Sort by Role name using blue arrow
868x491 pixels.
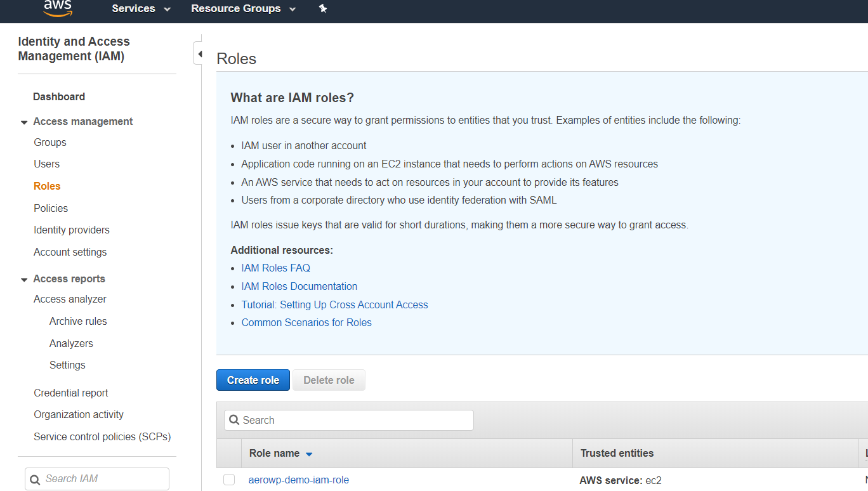tap(309, 454)
